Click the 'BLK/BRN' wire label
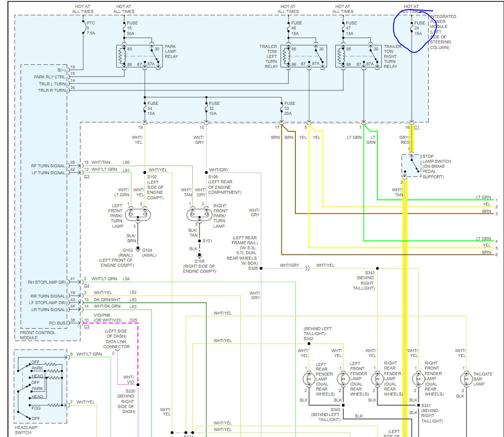504x437 pixels. click(131, 238)
